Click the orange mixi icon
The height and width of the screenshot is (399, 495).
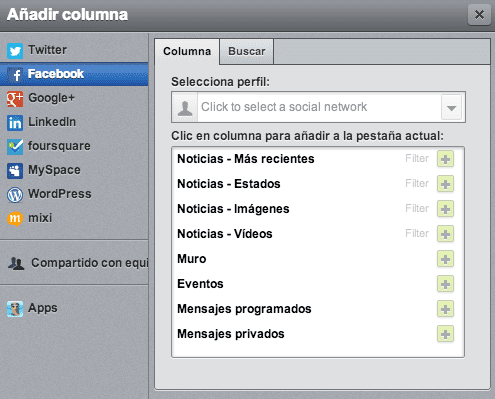click(15, 219)
